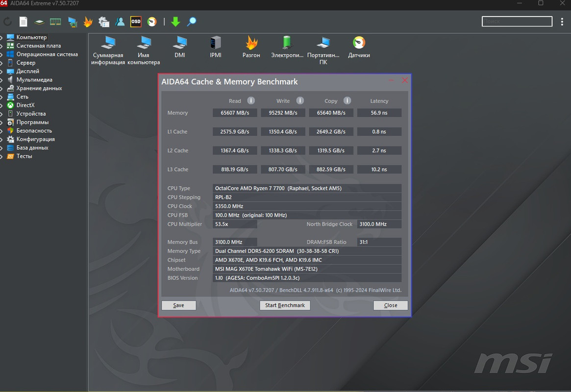Click the info icon next to Copy

pos(347,100)
